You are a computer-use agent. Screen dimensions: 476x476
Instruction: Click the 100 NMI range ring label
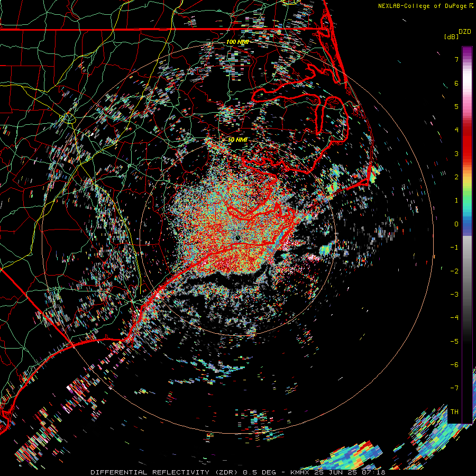pos(237,42)
